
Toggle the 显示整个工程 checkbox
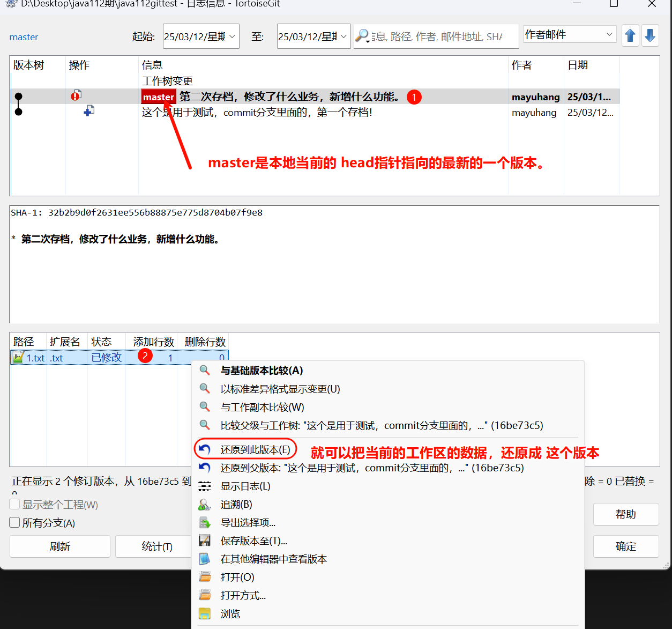click(x=15, y=504)
